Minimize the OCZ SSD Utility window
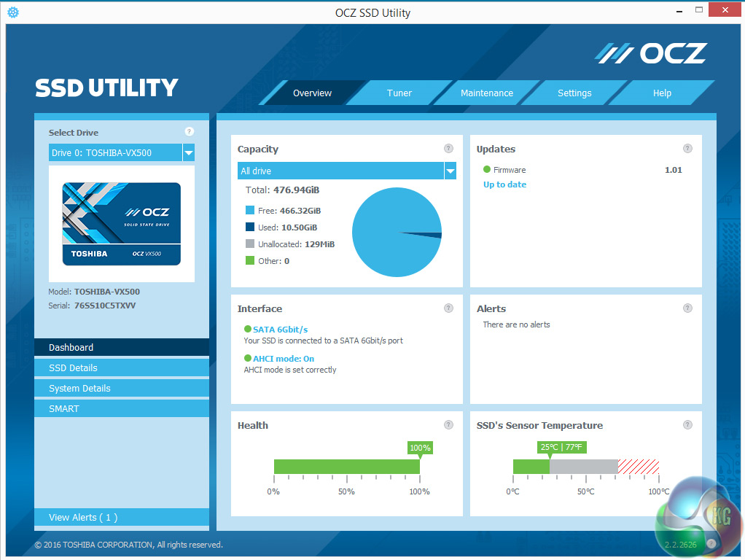This screenshot has height=560, width=745. point(679,10)
